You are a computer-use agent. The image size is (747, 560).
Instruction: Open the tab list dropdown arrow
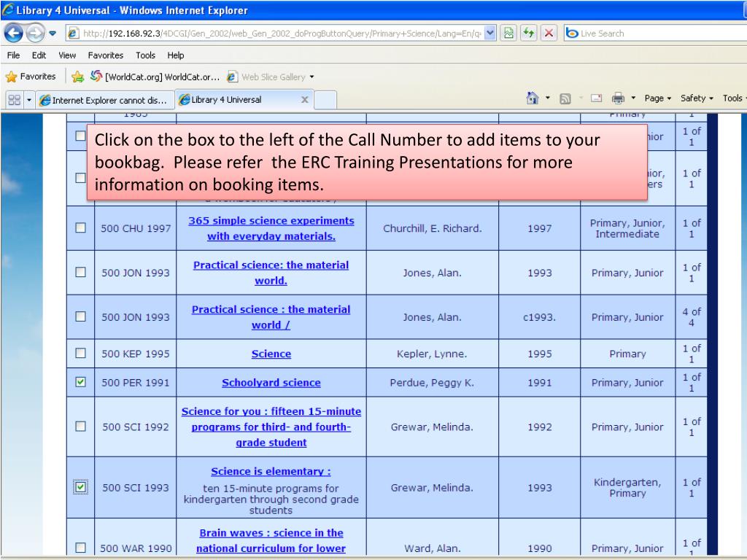coord(29,100)
